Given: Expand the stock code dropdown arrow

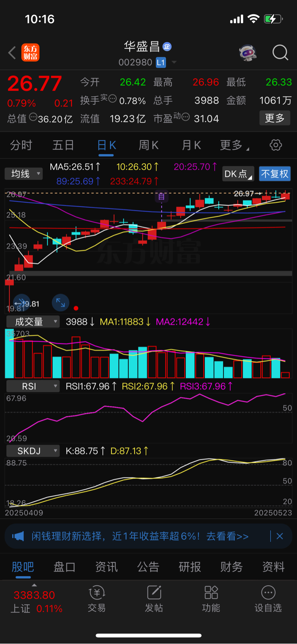Looking at the screenshot, I should click(x=174, y=62).
